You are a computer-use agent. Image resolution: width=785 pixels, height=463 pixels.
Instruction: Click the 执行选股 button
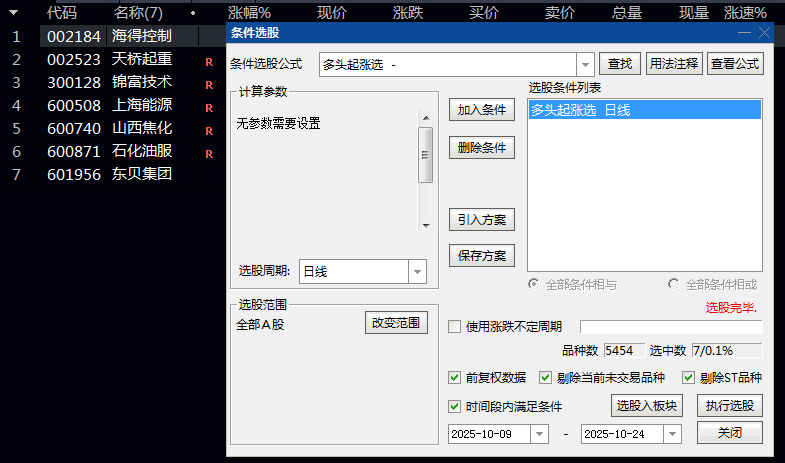(x=729, y=405)
